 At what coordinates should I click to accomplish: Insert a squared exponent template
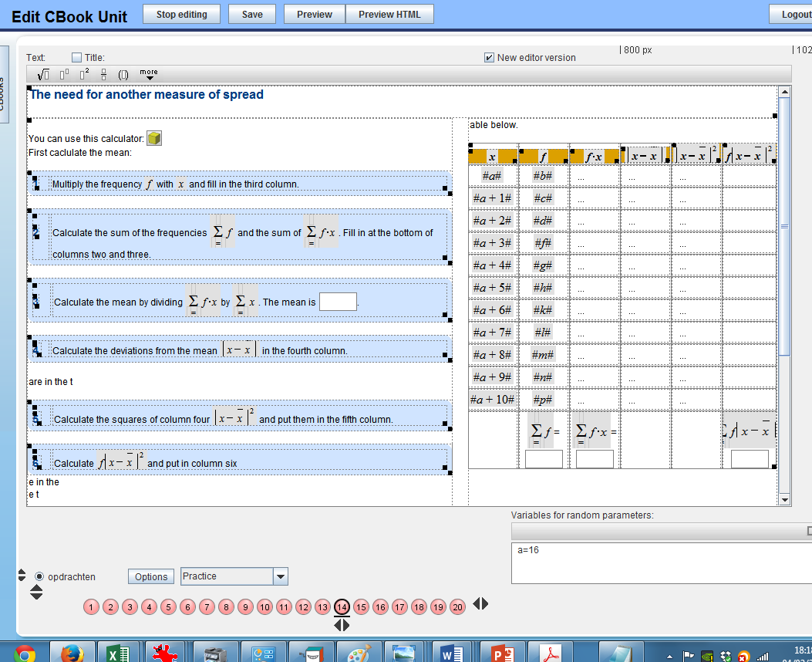(85, 74)
